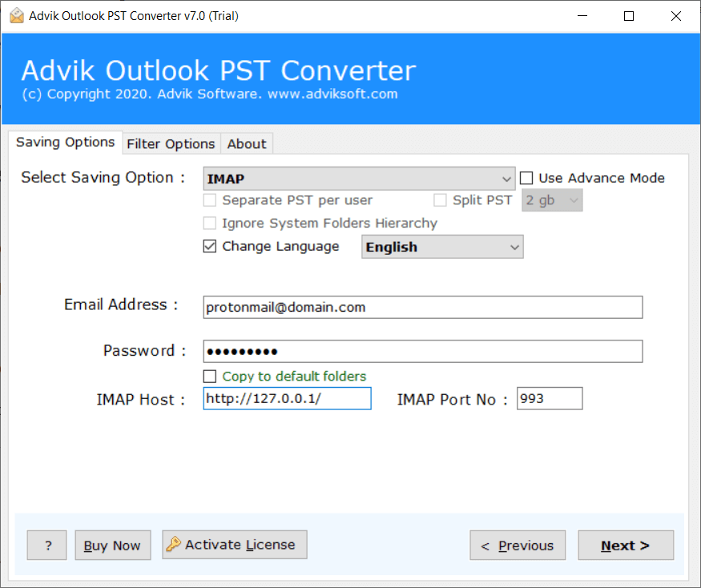Click the 'Password :' label
The height and width of the screenshot is (588, 701).
pyautogui.click(x=144, y=351)
